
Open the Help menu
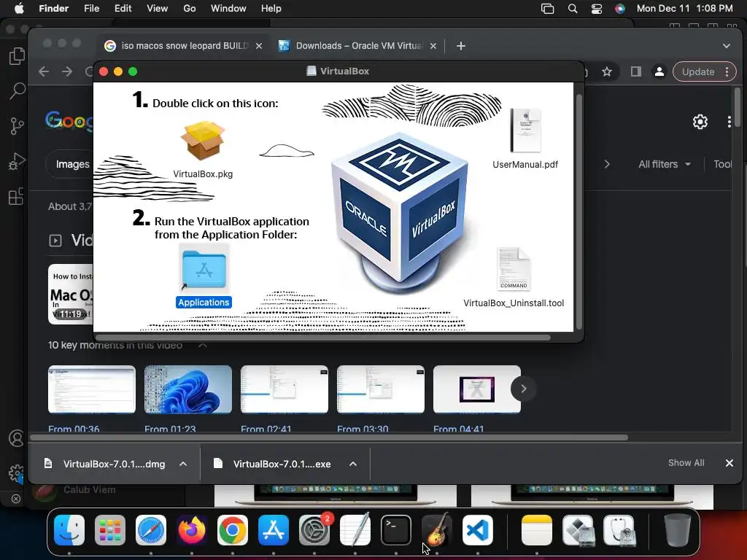[x=271, y=9]
